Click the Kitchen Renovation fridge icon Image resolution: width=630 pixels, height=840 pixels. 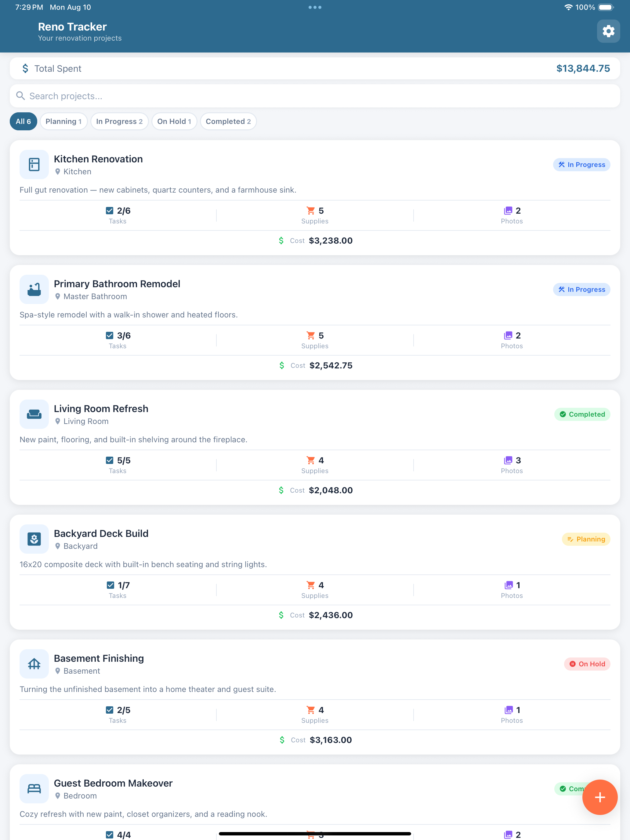point(34,165)
